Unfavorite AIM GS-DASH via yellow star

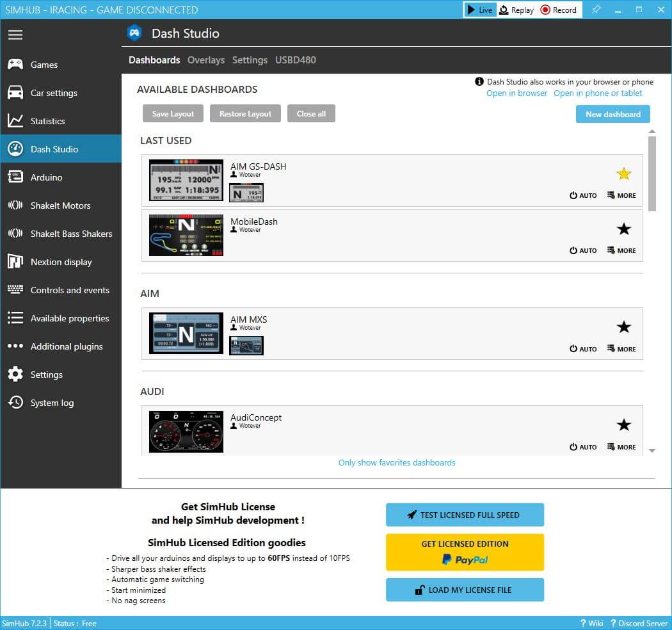click(623, 174)
